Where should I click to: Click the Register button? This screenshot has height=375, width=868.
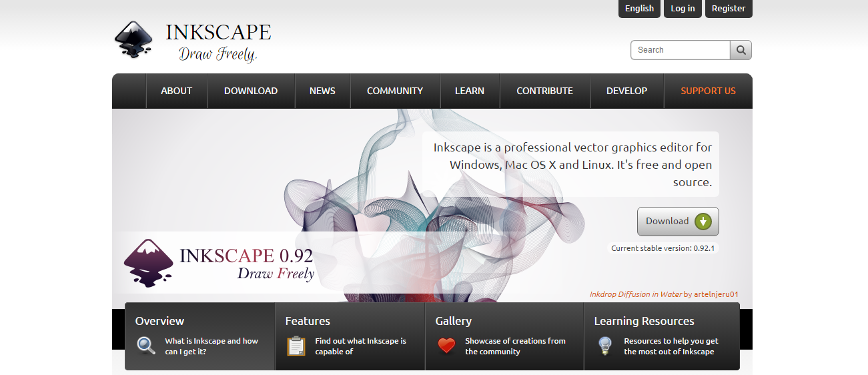coord(729,9)
